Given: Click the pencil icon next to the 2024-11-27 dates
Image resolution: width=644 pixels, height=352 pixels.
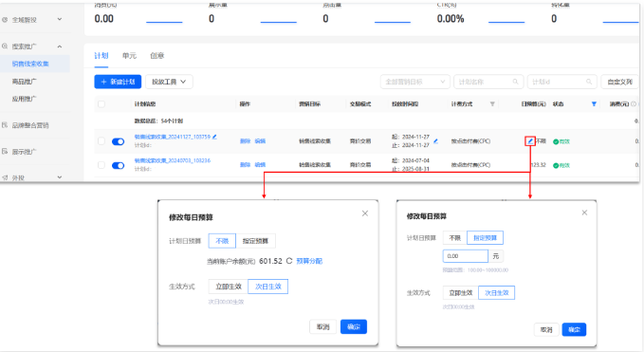Looking at the screenshot, I should pyautogui.click(x=435, y=141).
